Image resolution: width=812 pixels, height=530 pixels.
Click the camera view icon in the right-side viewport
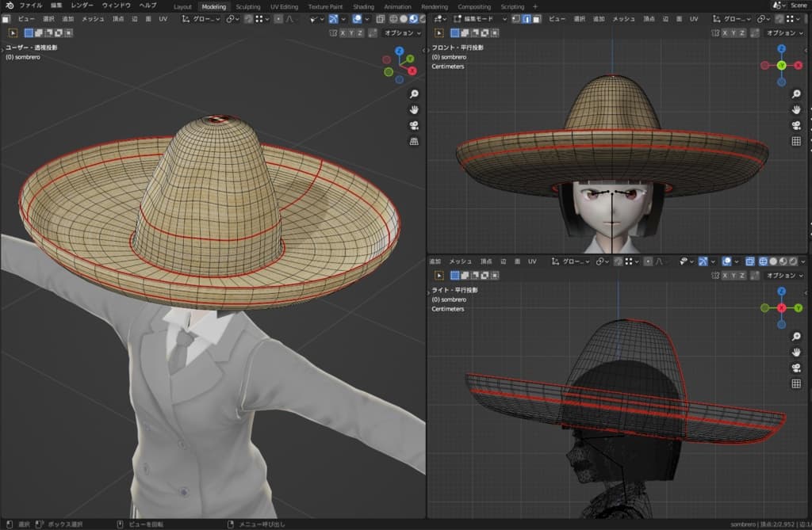[x=796, y=368]
